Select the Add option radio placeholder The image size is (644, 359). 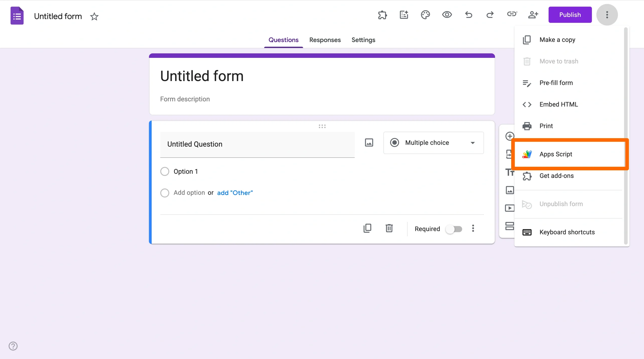tap(165, 193)
